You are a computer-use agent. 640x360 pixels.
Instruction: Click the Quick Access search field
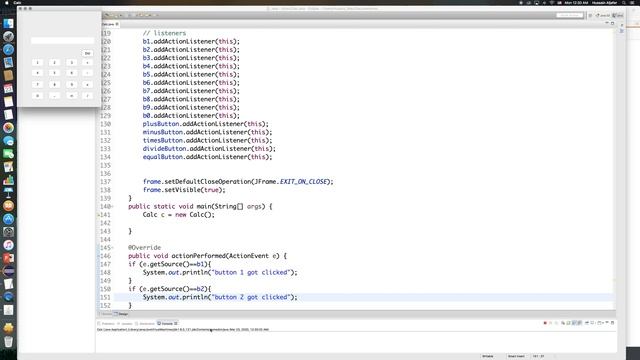[569, 15]
